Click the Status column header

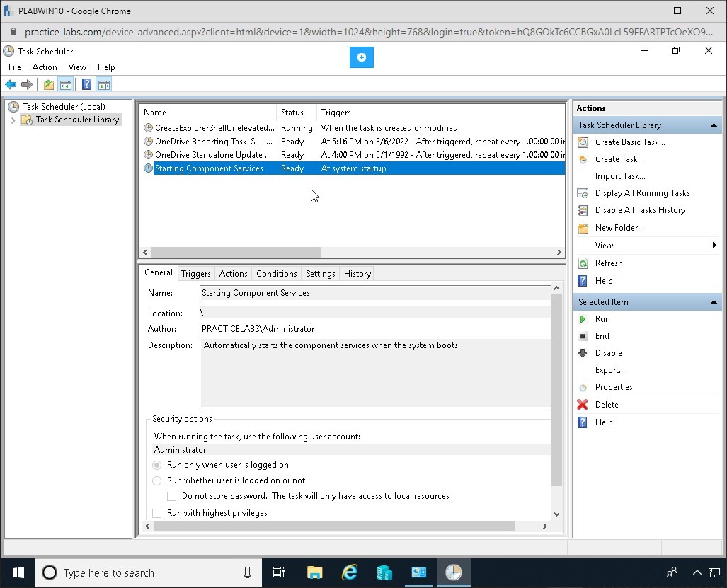tap(297, 113)
